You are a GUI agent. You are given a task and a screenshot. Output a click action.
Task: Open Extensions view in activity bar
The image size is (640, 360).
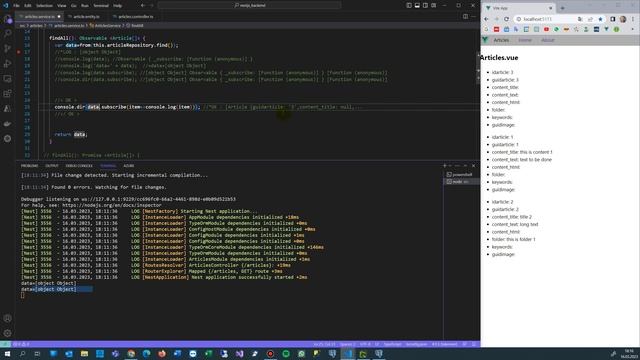point(7,93)
